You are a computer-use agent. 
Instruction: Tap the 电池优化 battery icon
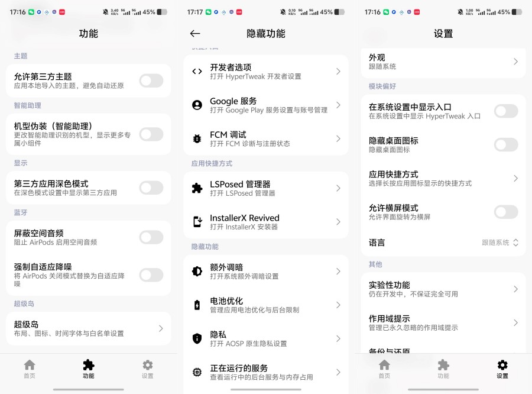pyautogui.click(x=197, y=305)
